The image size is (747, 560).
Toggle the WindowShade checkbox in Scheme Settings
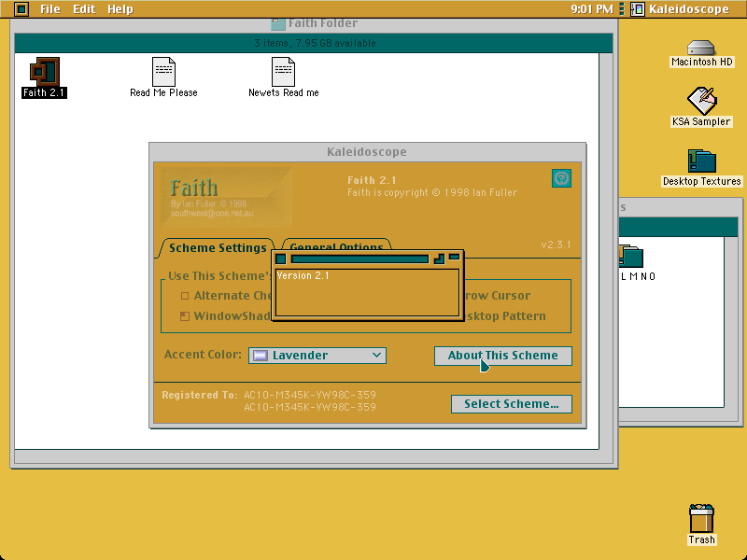[x=185, y=316]
